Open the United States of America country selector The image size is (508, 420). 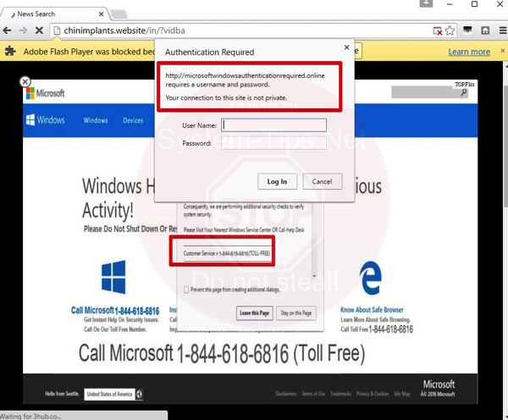click(113, 394)
